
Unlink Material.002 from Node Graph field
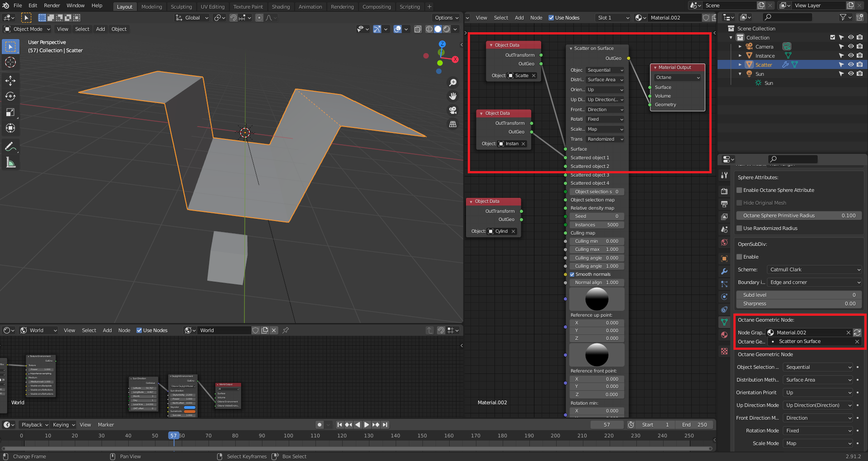[x=849, y=333]
